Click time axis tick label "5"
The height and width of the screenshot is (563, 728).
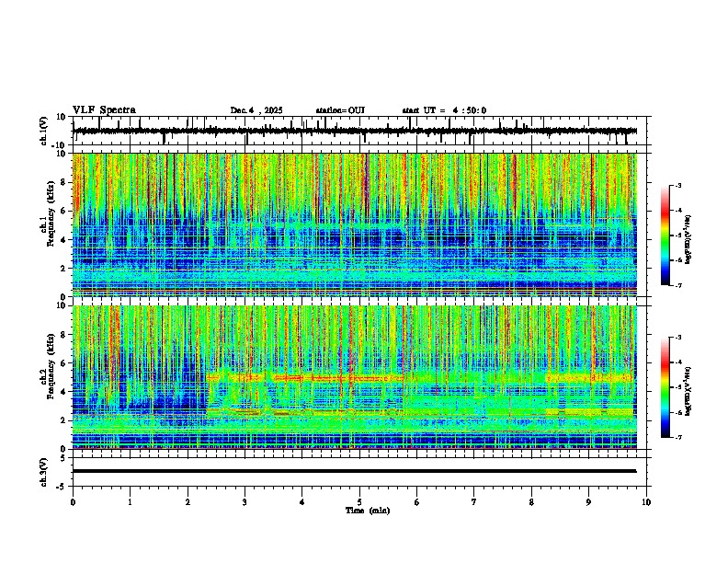tap(359, 502)
